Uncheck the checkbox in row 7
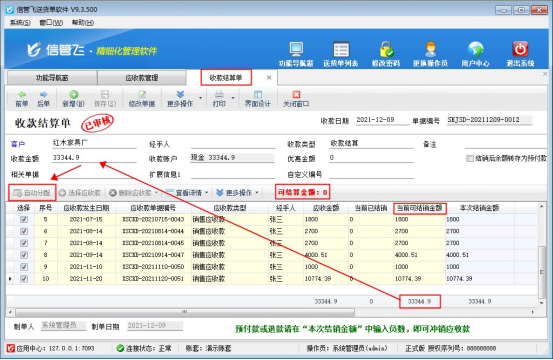This screenshot has height=360, width=553. coord(24,243)
